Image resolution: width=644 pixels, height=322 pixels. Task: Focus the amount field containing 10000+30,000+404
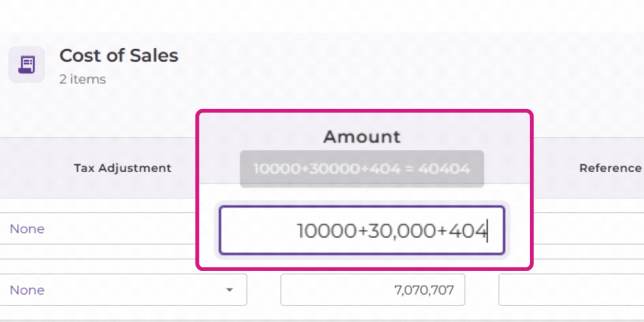tap(362, 230)
